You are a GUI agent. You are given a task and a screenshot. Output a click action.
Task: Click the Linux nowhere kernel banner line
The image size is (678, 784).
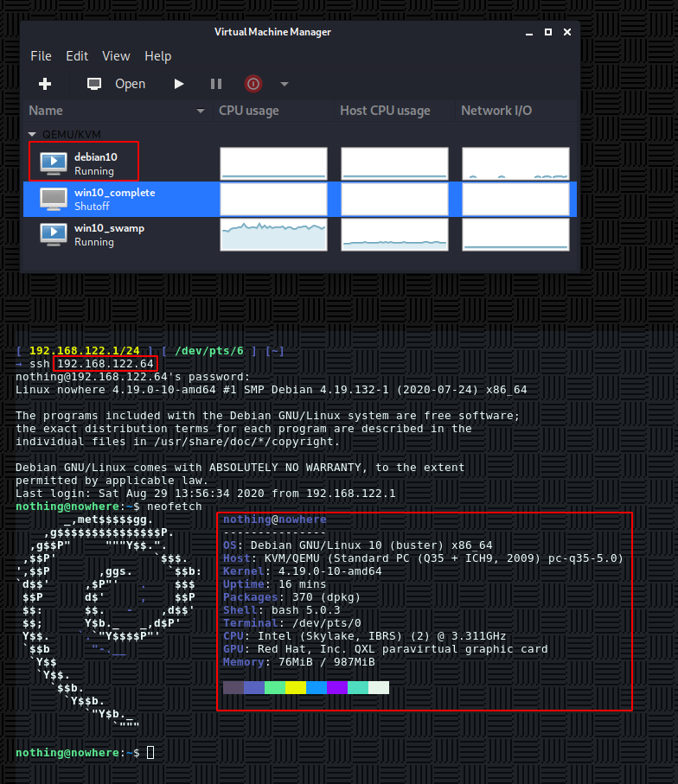click(272, 390)
